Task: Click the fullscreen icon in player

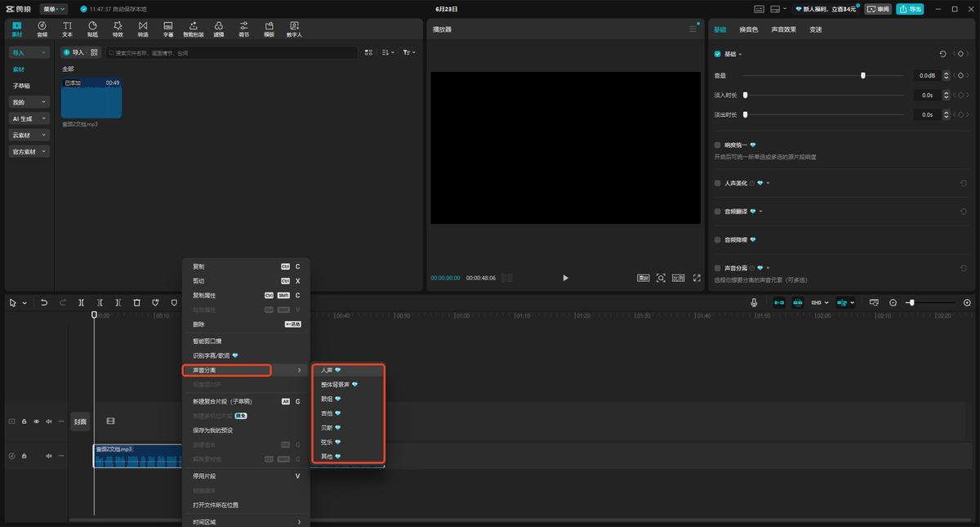Action: [x=697, y=278]
